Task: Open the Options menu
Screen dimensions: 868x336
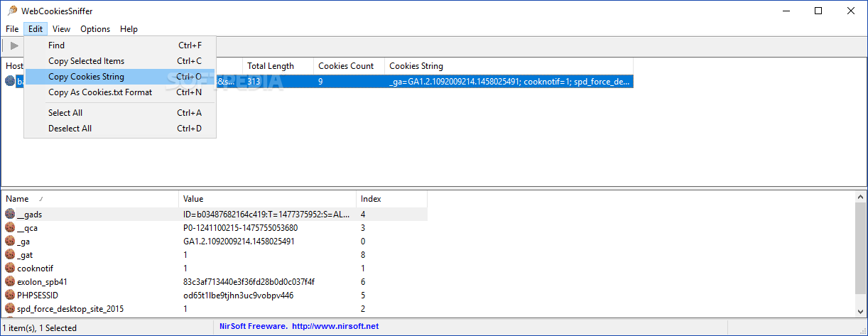Action: pos(95,29)
